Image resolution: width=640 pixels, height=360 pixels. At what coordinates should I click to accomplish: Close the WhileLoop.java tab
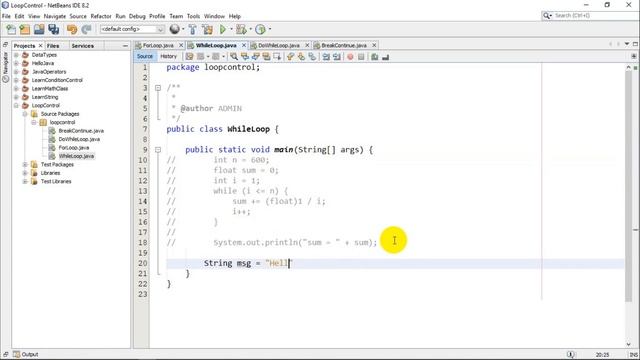pos(244,45)
